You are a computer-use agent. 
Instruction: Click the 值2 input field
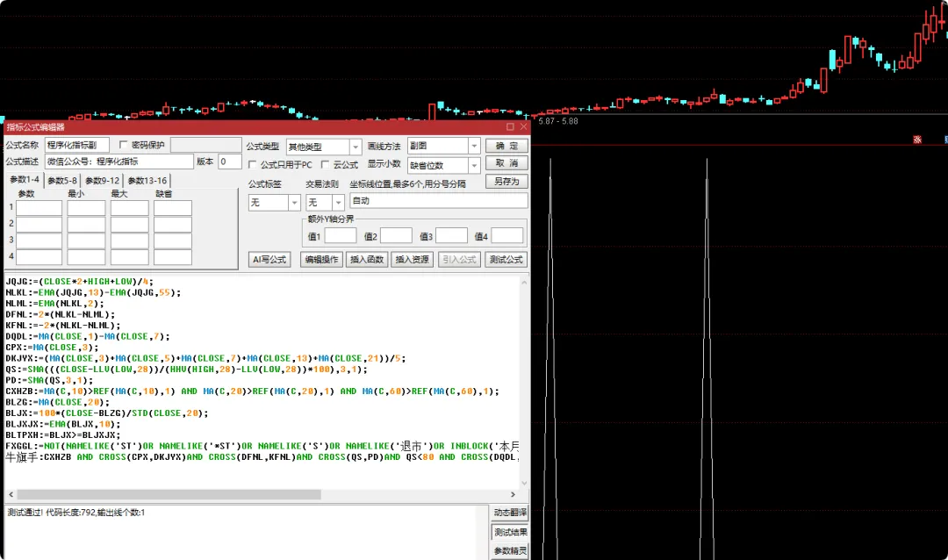click(396, 236)
